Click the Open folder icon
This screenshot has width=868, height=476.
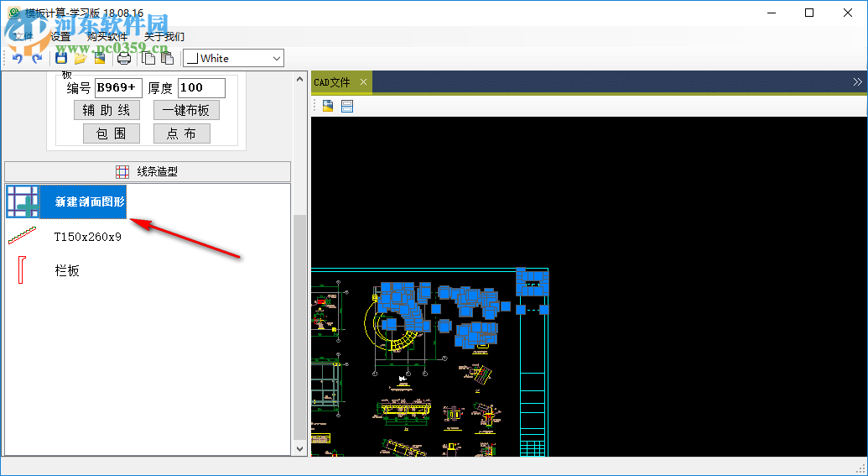pyautogui.click(x=81, y=58)
